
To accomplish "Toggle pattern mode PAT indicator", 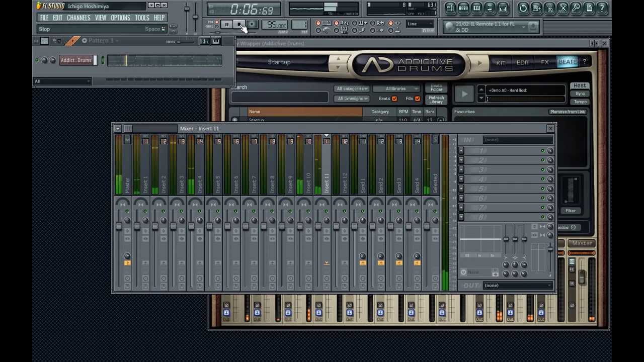I will pyautogui.click(x=217, y=22).
